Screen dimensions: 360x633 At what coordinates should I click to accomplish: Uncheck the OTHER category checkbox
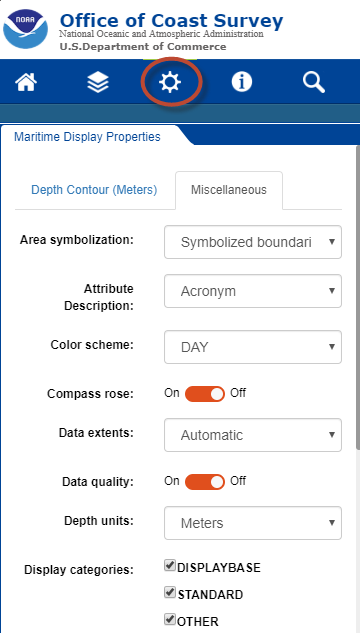coord(170,619)
